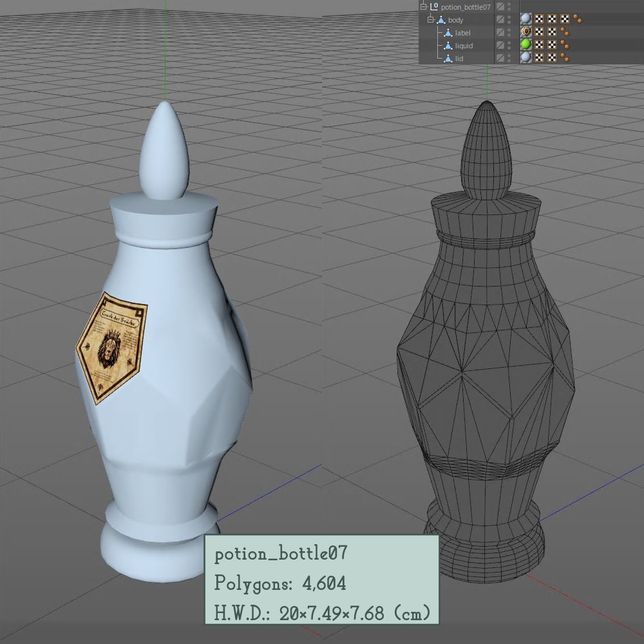Click the polygon object icon of liquid
644x644 pixels.
click(x=448, y=46)
